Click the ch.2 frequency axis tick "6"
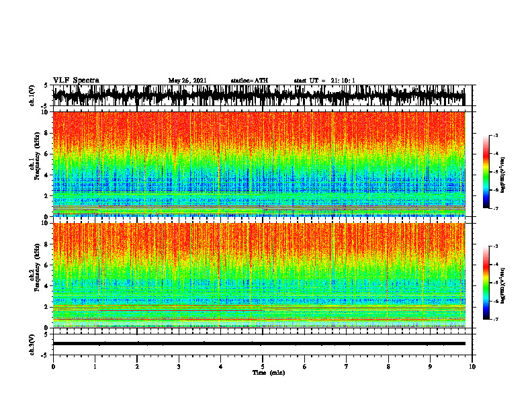Image resolution: width=532 pixels, height=411 pixels. [x=47, y=265]
